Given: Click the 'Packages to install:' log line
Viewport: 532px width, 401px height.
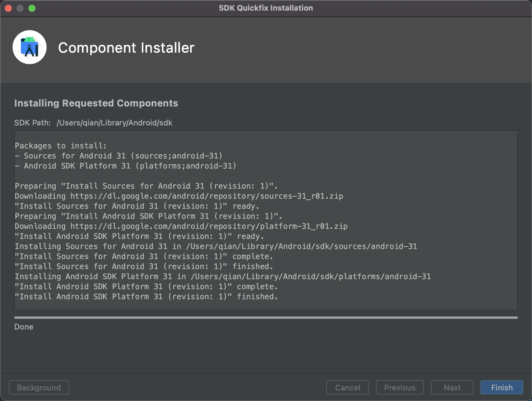Looking at the screenshot, I should coord(61,146).
